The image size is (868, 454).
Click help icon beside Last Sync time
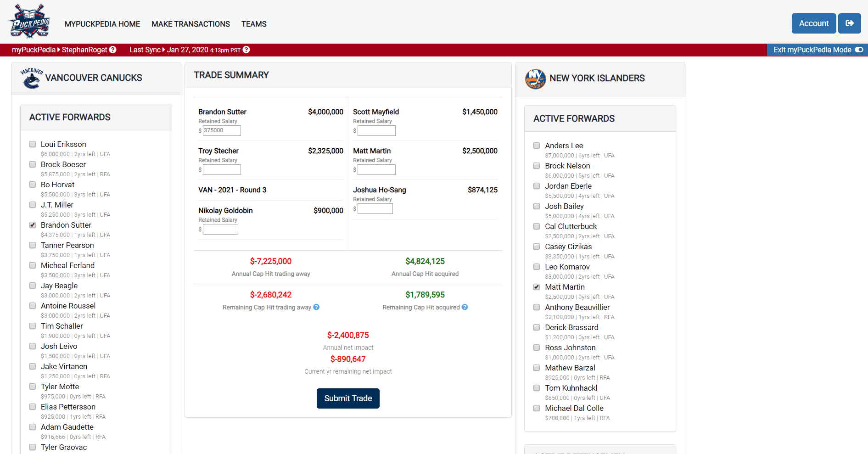246,50
